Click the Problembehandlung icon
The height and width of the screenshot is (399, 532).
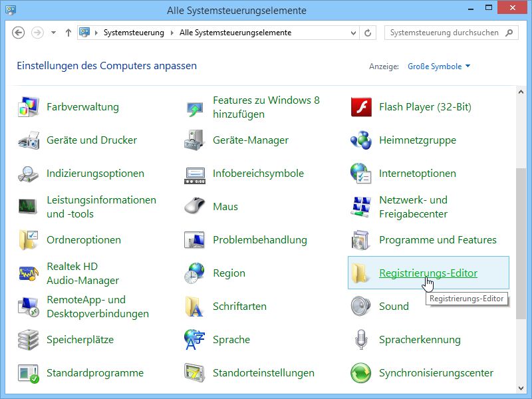point(195,240)
